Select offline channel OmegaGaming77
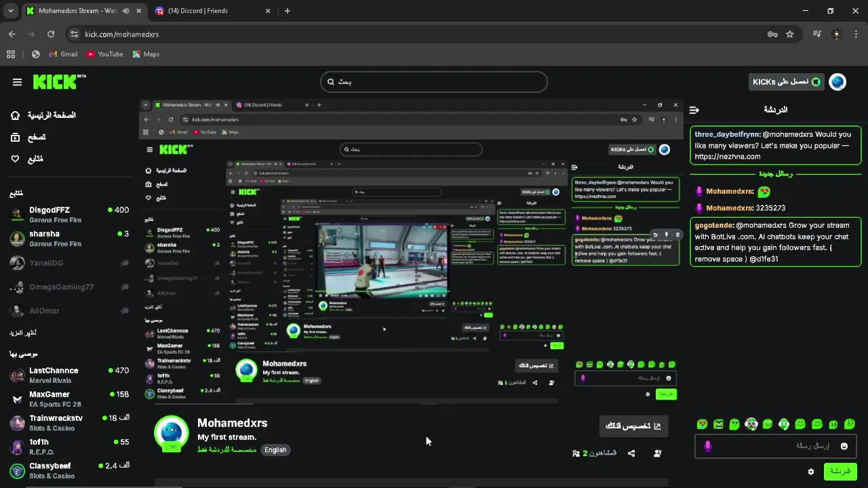The image size is (868, 488). [69, 287]
